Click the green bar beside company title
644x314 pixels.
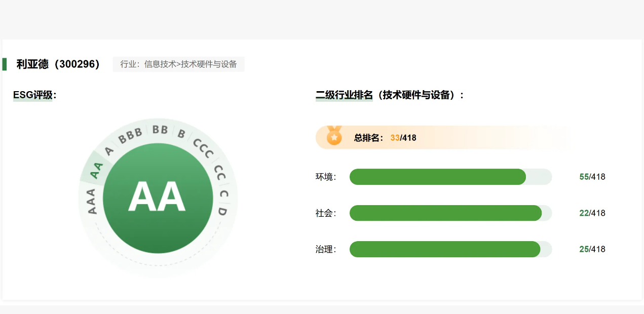[x=5, y=64]
